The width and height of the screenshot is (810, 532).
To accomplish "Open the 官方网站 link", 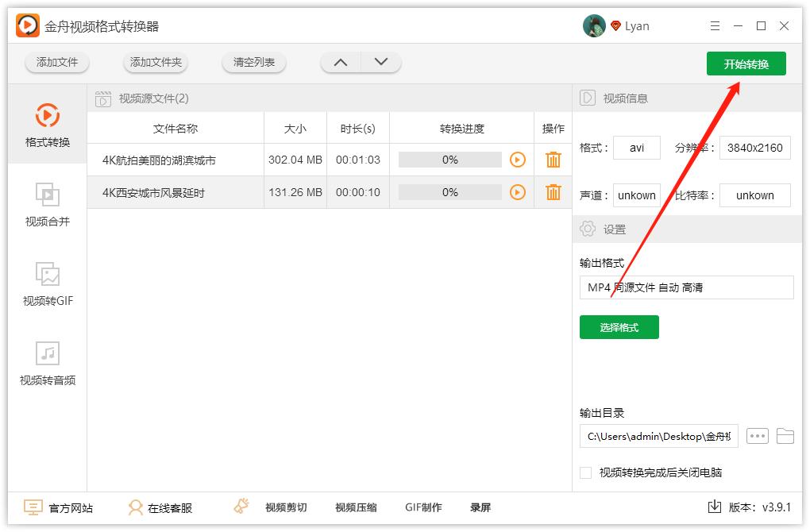I will pos(58,507).
